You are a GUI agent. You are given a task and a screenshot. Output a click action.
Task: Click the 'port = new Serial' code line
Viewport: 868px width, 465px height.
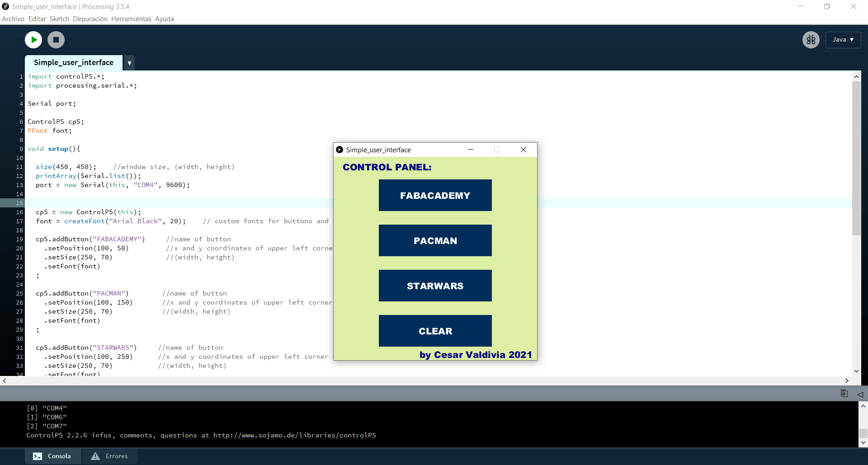113,185
